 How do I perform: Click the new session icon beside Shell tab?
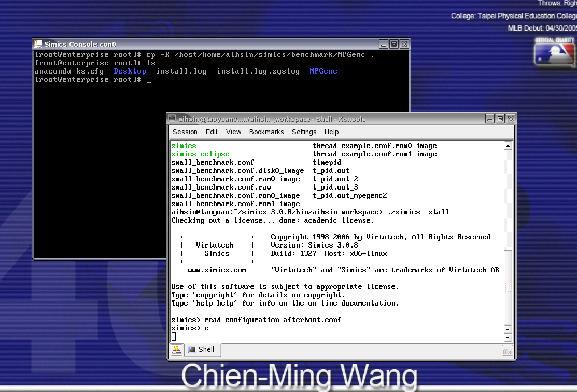[x=177, y=350]
